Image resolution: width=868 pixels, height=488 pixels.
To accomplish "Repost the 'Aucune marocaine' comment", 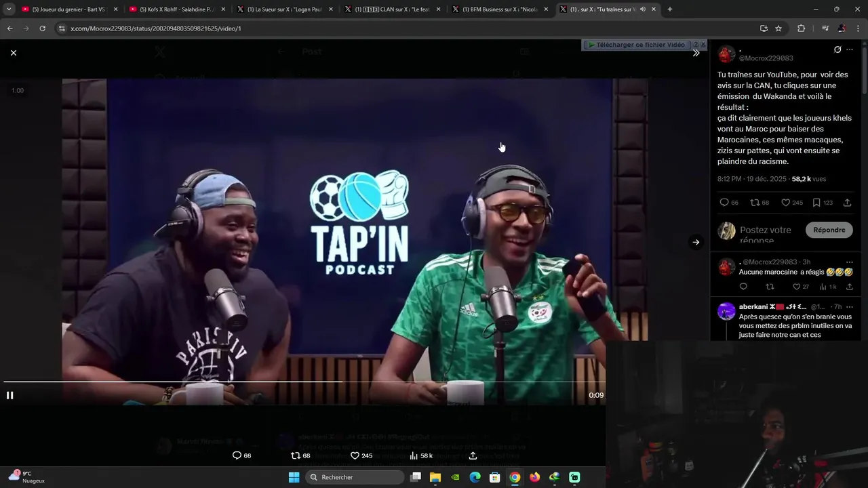I will tap(769, 287).
